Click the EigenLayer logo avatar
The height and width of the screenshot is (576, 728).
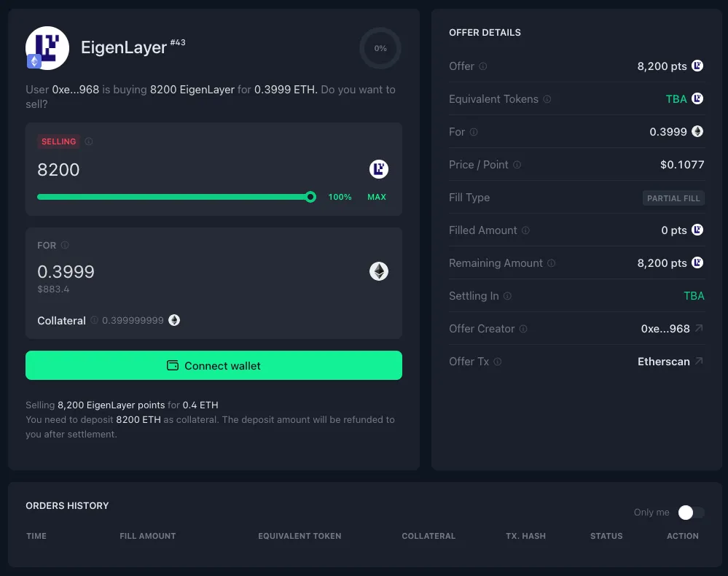pos(47,48)
